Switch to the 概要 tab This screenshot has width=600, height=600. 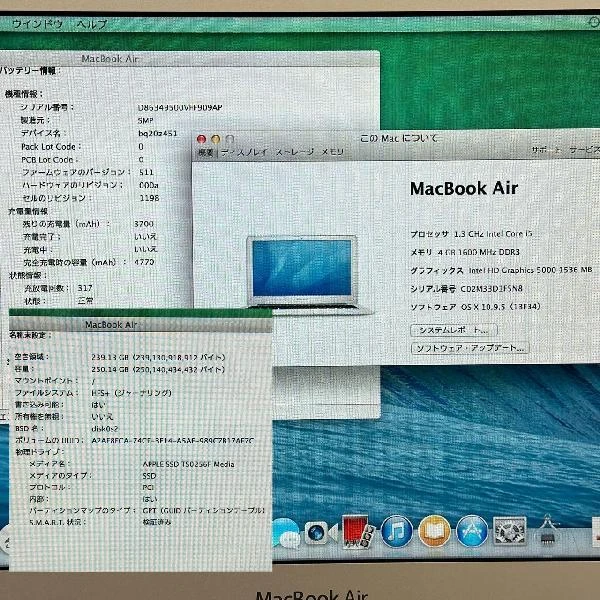coord(206,152)
